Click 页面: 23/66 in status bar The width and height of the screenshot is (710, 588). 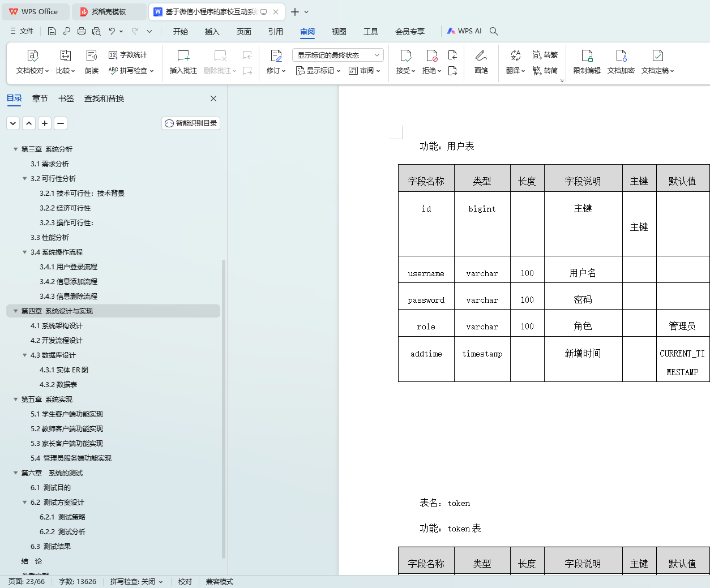[x=27, y=582]
